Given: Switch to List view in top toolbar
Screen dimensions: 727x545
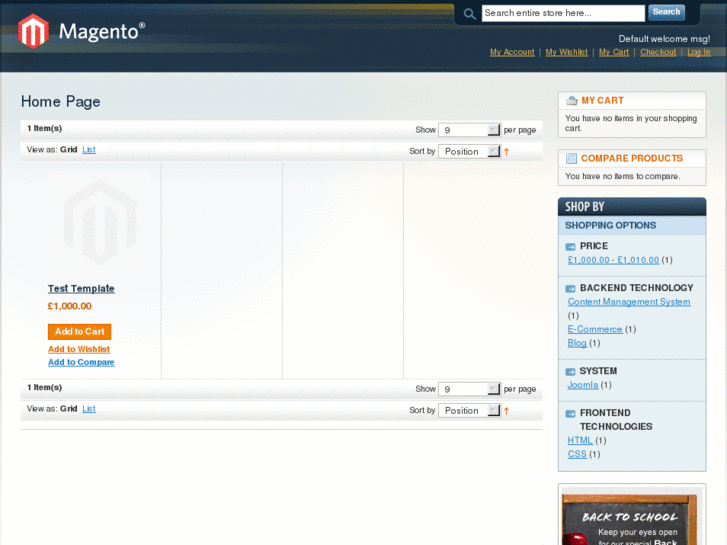Looking at the screenshot, I should (89, 150).
